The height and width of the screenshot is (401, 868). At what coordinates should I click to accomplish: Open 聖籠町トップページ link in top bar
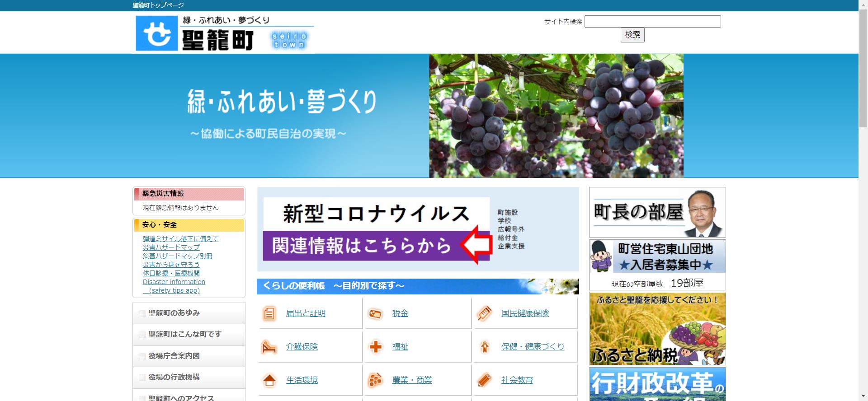[158, 5]
